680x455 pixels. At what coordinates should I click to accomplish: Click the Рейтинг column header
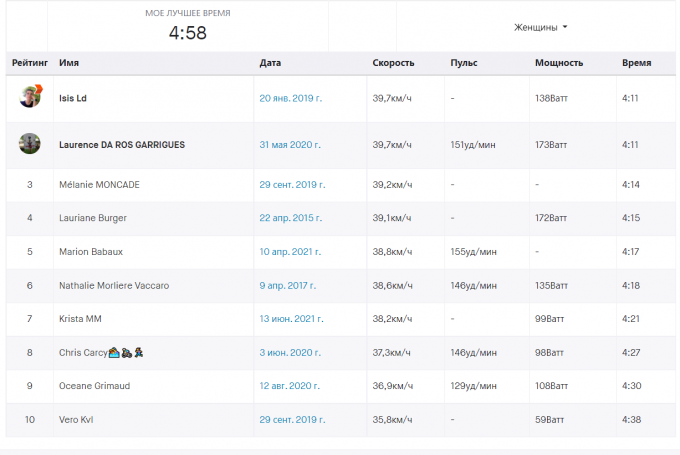pos(29,62)
